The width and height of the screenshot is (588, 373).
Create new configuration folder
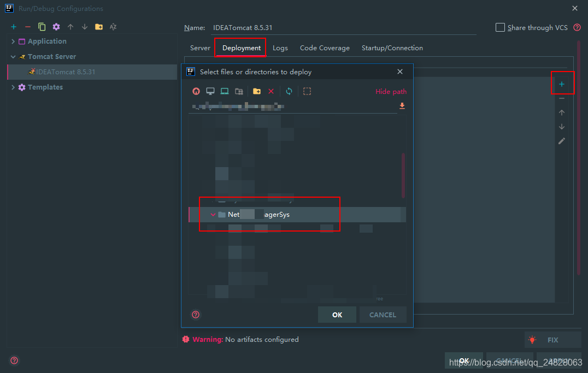tap(99, 27)
